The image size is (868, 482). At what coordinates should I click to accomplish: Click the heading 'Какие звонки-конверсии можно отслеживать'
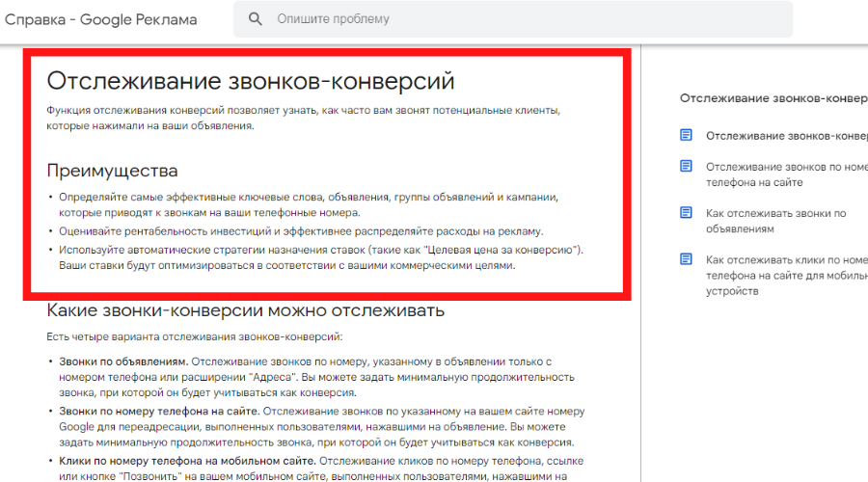245,309
